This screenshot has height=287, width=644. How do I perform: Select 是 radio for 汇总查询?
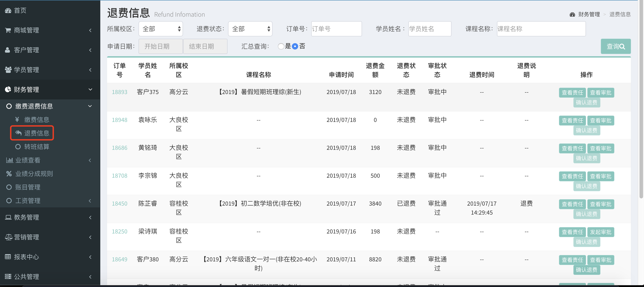(281, 47)
